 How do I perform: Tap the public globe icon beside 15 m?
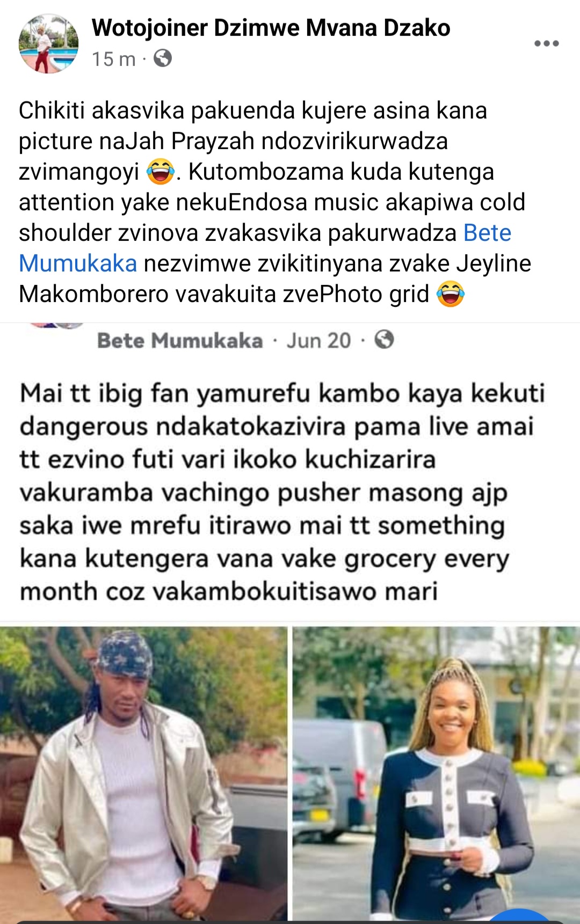coord(163,57)
